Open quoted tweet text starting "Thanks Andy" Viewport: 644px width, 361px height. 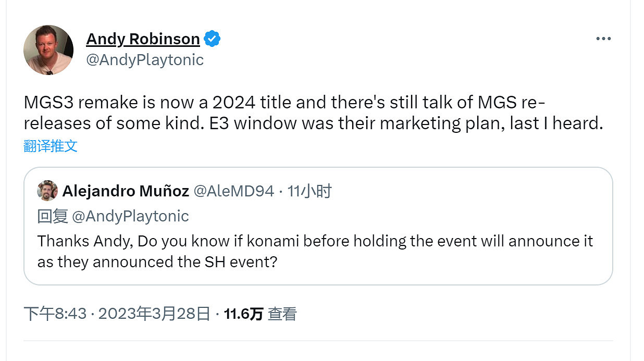(315, 241)
